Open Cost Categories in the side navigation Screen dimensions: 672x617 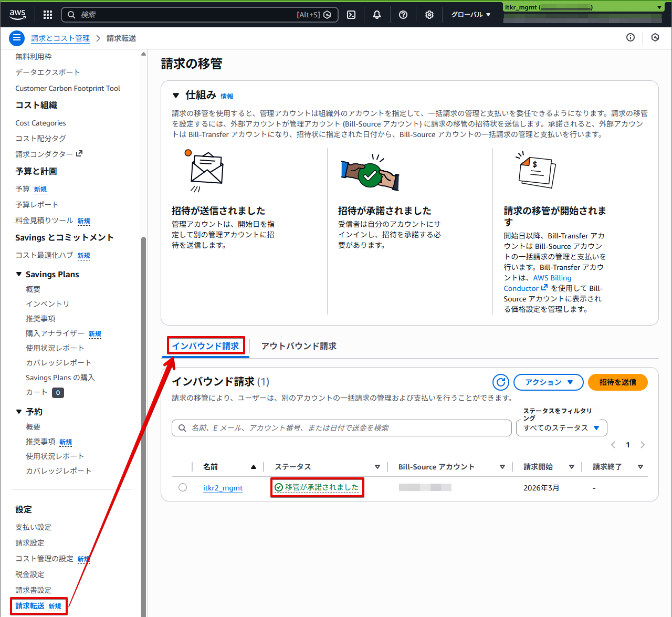pyautogui.click(x=40, y=123)
